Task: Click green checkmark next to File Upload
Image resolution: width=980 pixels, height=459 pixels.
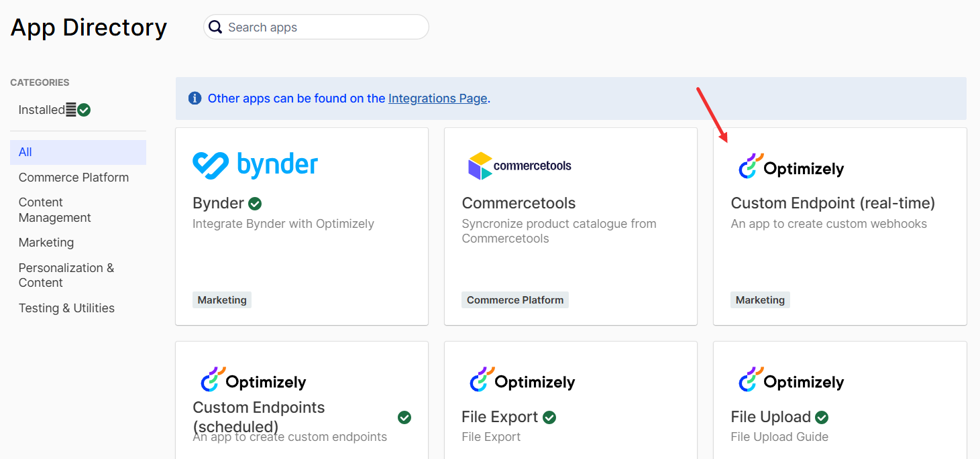Action: pyautogui.click(x=822, y=417)
